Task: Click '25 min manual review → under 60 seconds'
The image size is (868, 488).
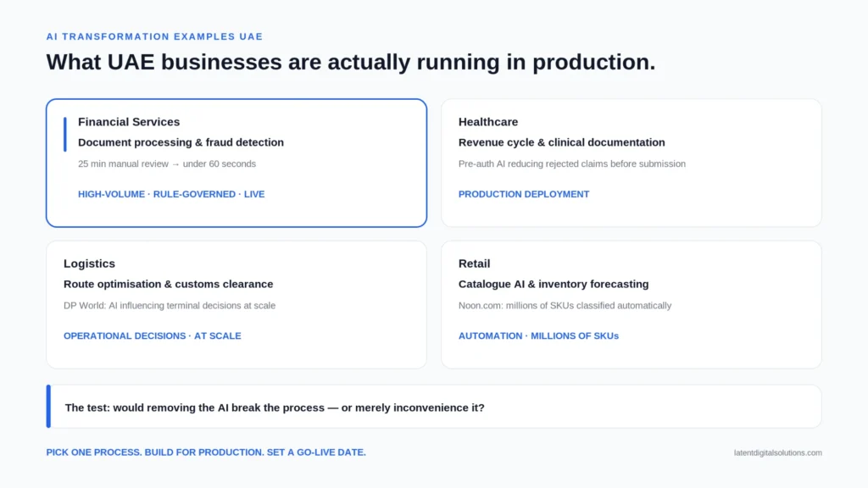Action: pyautogui.click(x=167, y=164)
